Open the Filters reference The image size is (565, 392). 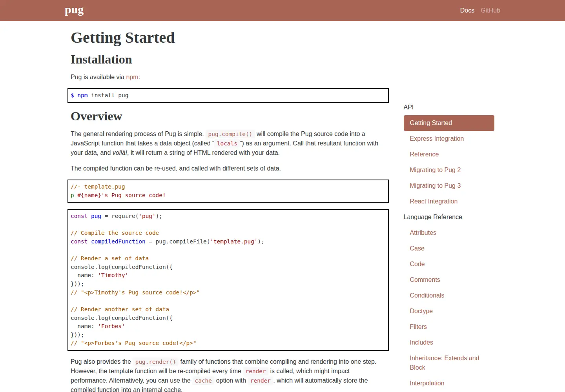(418, 327)
